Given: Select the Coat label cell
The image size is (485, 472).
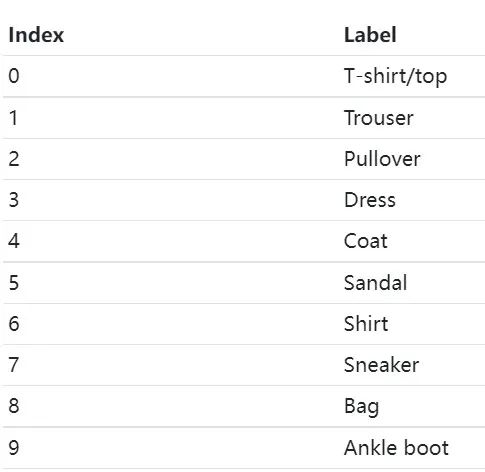Looking at the screenshot, I should [366, 241].
